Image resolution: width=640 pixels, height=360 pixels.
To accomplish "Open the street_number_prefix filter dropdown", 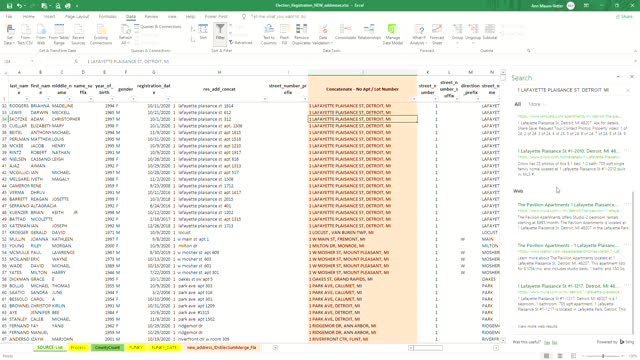I will 304,99.
